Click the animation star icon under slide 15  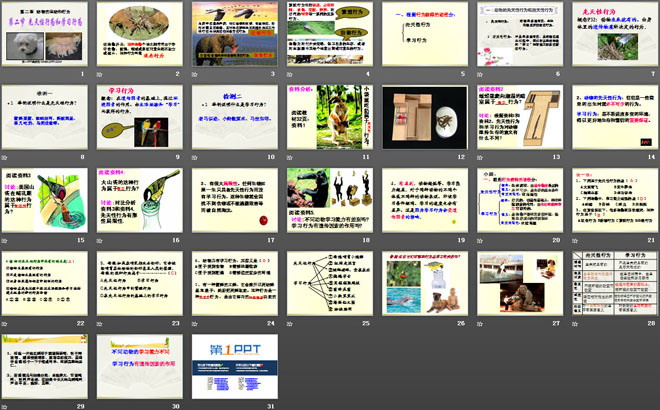(5, 241)
